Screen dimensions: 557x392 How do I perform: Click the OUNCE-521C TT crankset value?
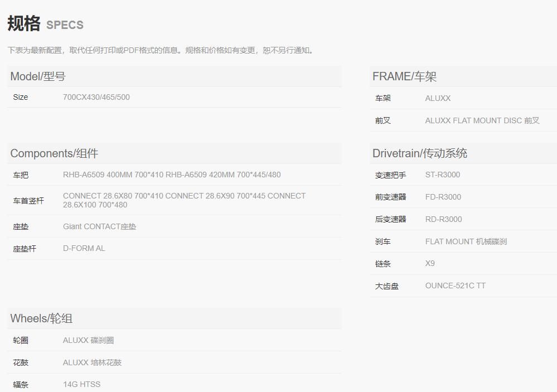point(455,285)
